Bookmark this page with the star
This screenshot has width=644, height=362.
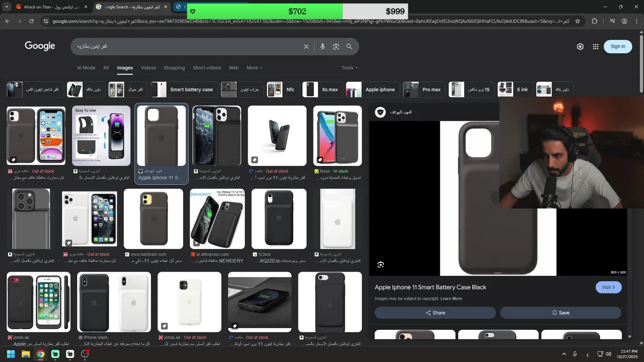(578, 21)
